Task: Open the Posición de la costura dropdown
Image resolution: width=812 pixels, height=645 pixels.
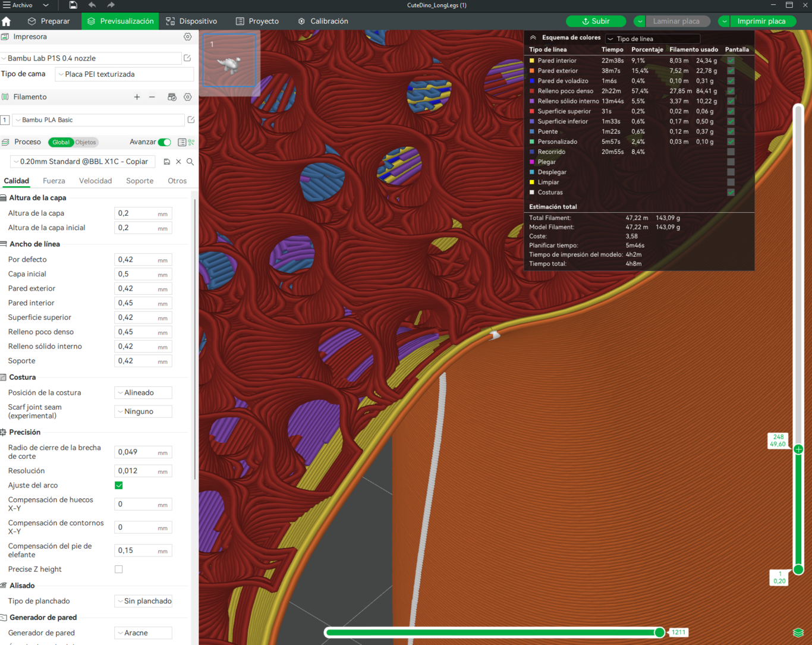Action: (x=143, y=393)
